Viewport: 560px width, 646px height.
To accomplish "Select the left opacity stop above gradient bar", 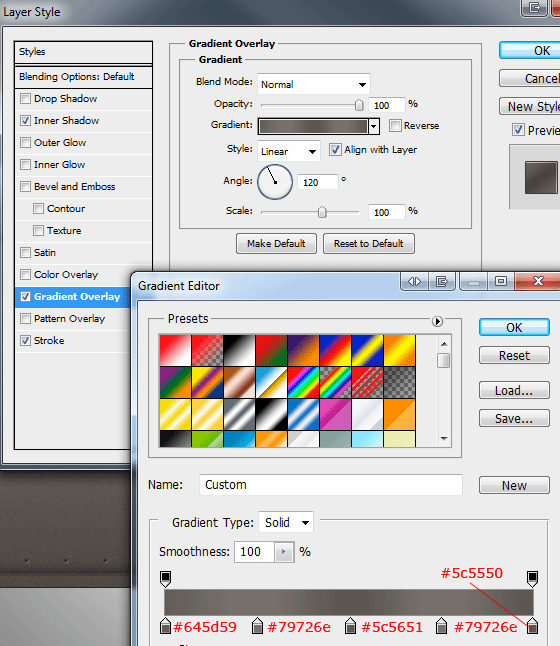I will click(x=165, y=579).
